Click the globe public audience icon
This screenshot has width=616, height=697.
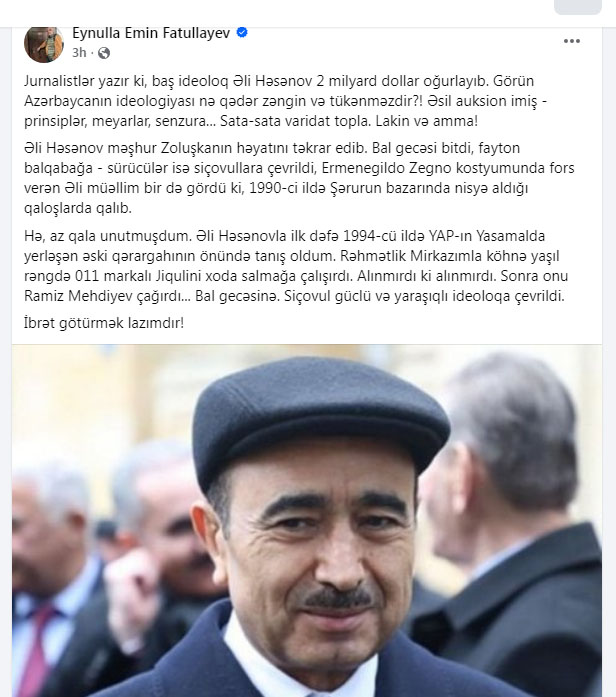(104, 53)
